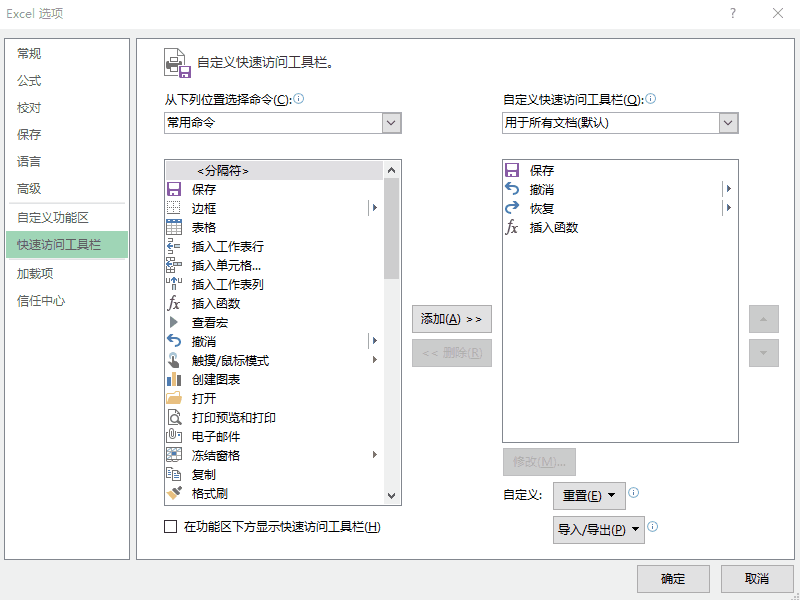Open the 导入/导出(P) dropdown button

[599, 530]
